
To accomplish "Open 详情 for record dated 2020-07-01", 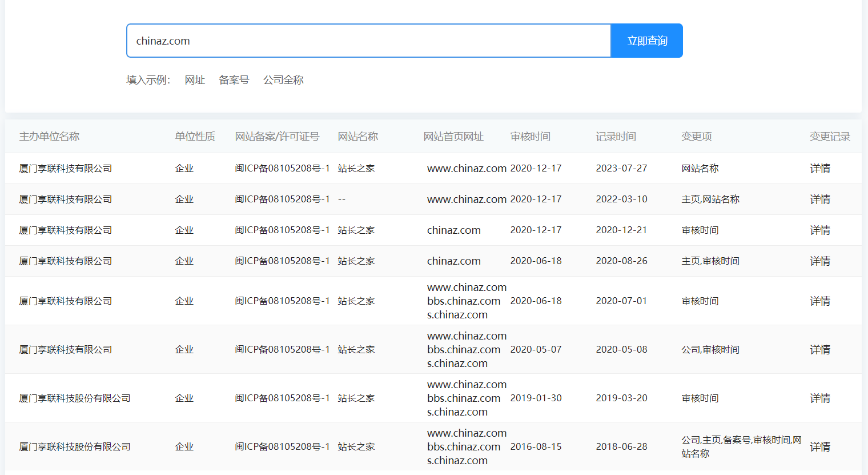I will pos(820,301).
